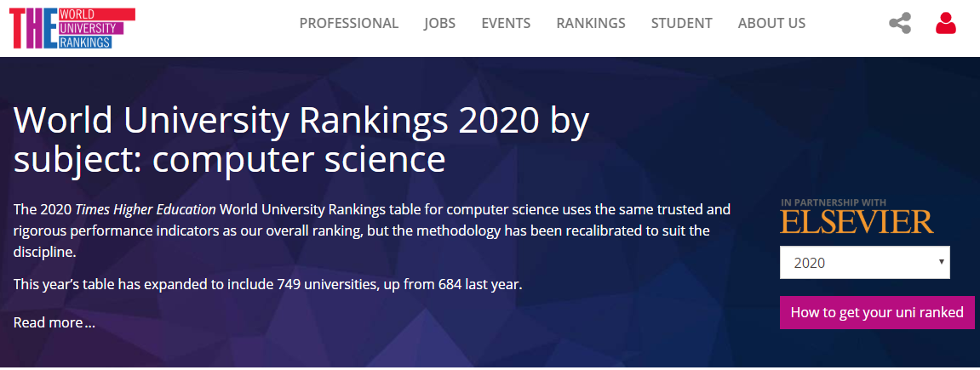Go to the Jobs section
The image size is (980, 370).
tap(439, 23)
